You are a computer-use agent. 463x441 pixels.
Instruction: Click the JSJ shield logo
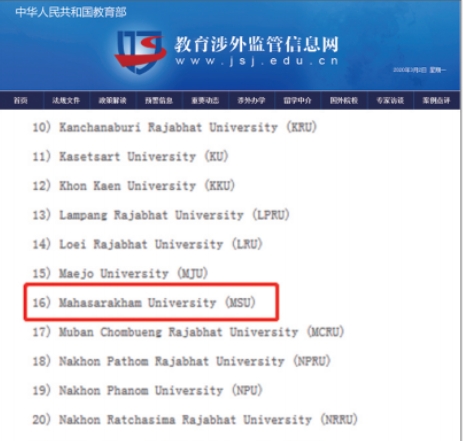(140, 51)
